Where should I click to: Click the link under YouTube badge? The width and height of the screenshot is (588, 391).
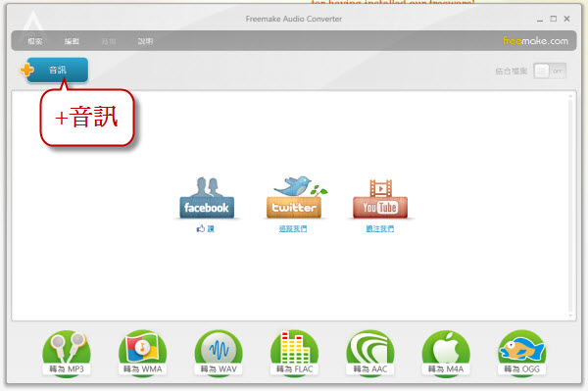380,228
